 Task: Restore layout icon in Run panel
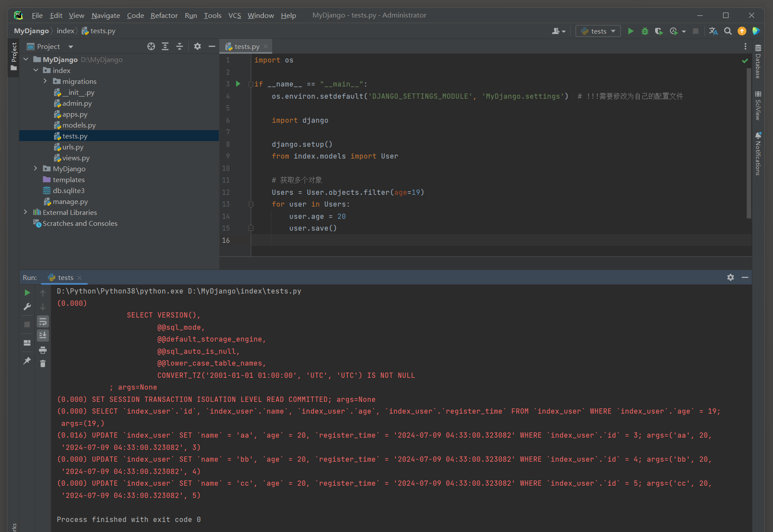point(27,343)
